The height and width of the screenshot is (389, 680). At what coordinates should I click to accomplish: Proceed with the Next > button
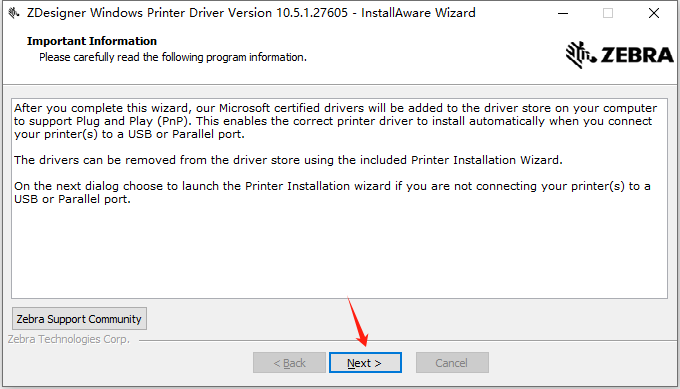pyautogui.click(x=365, y=363)
